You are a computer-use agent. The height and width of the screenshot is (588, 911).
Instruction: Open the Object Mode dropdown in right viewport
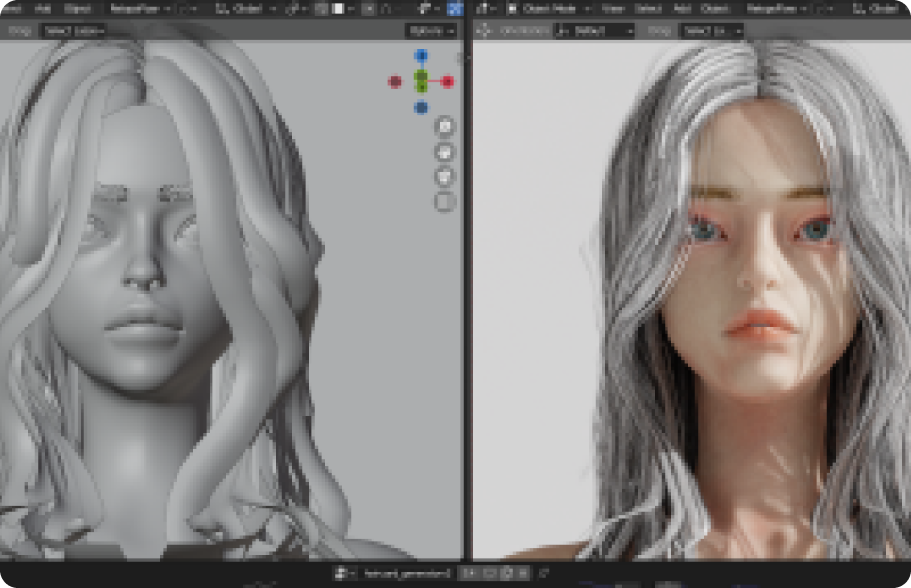548,8
